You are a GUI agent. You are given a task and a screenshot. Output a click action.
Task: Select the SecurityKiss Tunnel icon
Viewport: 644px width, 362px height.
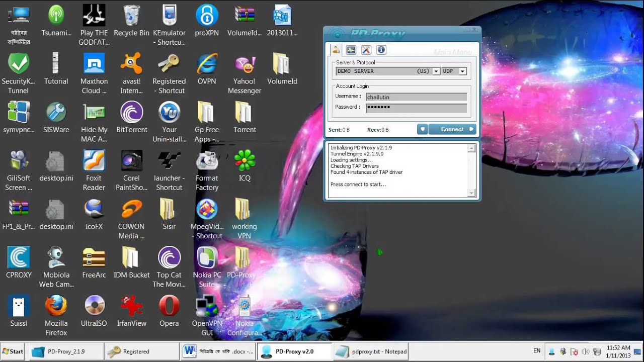click(19, 73)
